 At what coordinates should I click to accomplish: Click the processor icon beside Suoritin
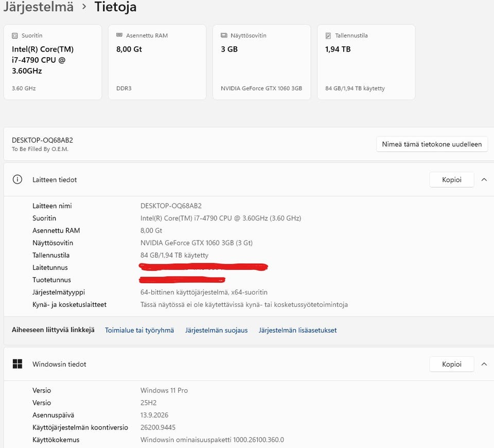pos(14,36)
